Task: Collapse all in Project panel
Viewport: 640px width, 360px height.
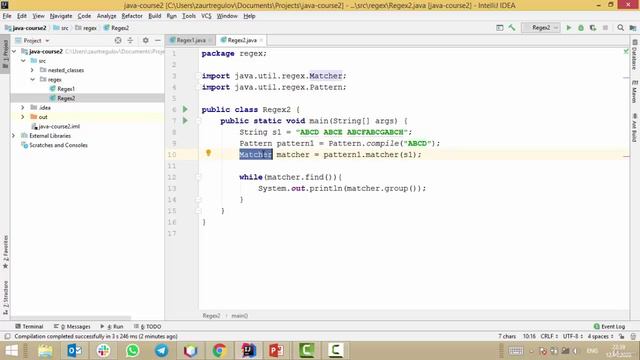Action: (130, 40)
